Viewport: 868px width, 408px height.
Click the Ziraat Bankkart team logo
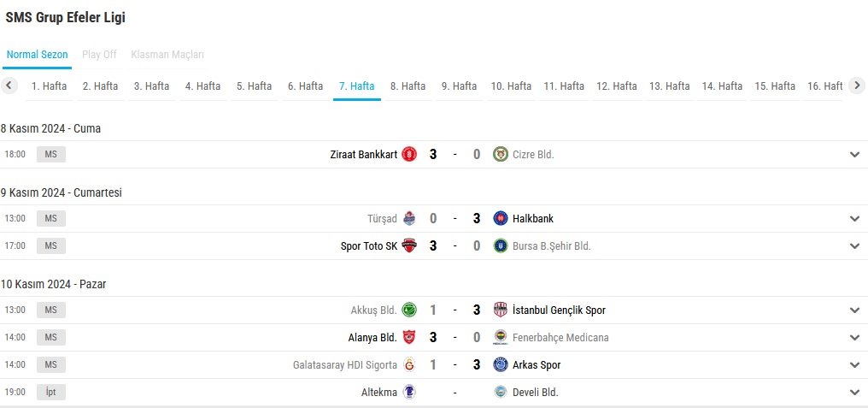[x=409, y=154]
